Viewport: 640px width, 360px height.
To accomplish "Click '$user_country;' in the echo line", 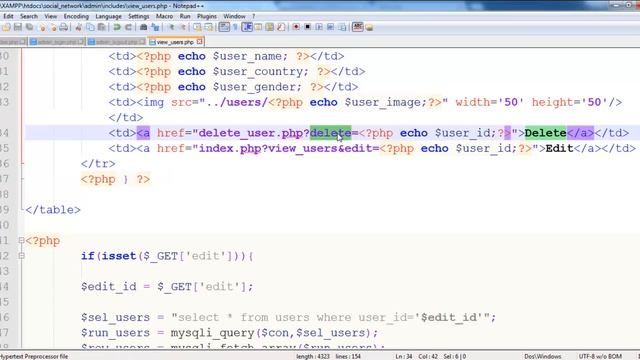I will tap(261, 71).
